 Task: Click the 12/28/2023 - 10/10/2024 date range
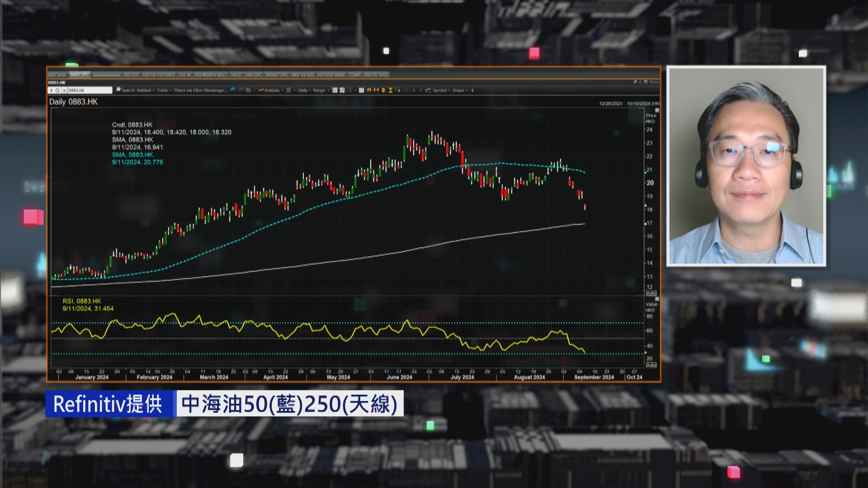coord(624,103)
